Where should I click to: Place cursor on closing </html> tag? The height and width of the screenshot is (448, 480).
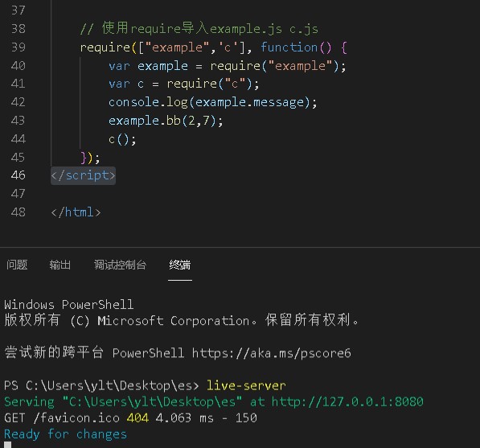[x=76, y=212]
